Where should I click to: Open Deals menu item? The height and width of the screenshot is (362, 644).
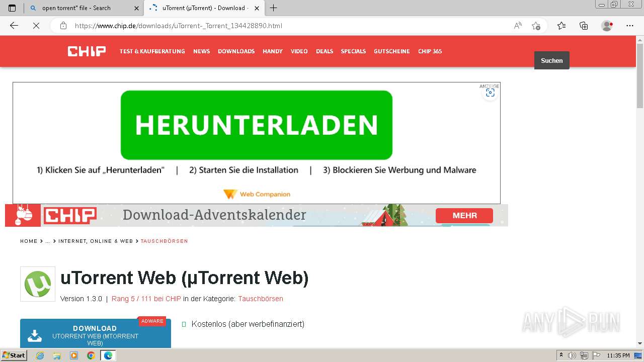click(325, 51)
